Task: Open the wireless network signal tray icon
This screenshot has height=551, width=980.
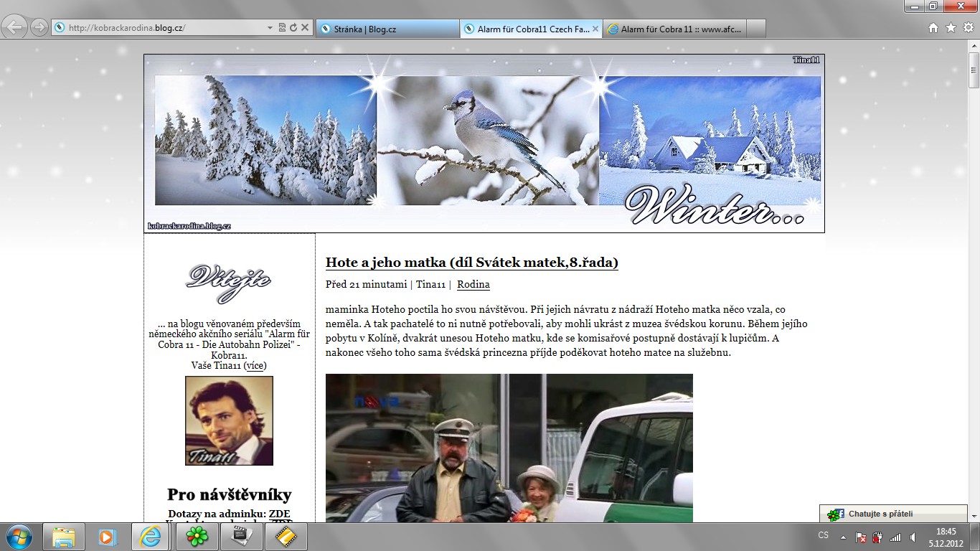Action: [x=895, y=537]
